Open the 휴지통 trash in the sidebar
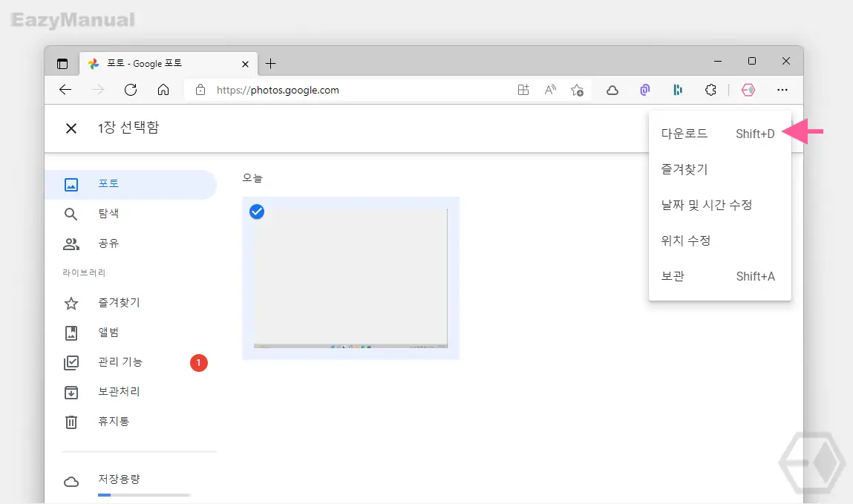Screen dimensions: 853x504 (x=131, y=422)
